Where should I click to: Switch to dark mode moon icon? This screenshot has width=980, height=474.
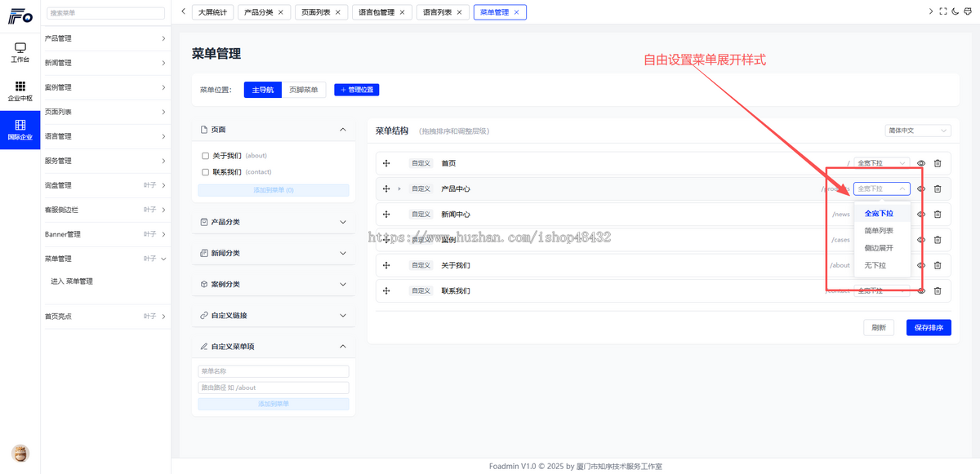click(x=955, y=11)
